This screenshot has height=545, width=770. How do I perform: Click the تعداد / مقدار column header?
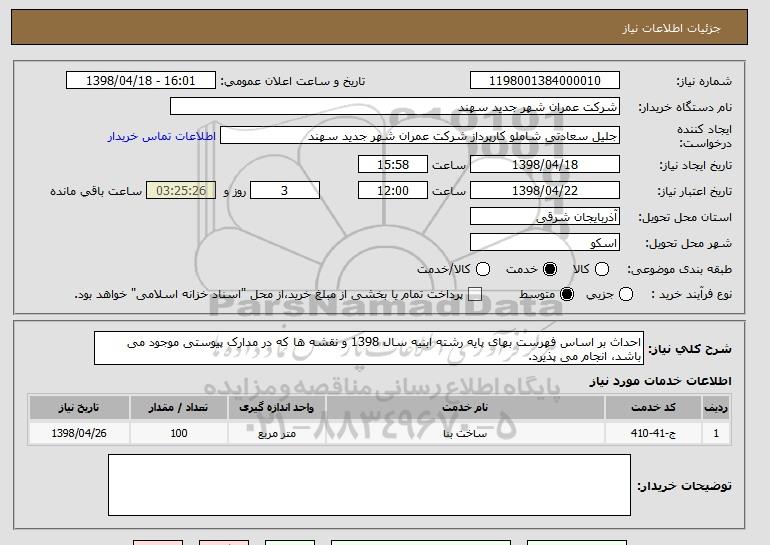click(179, 408)
